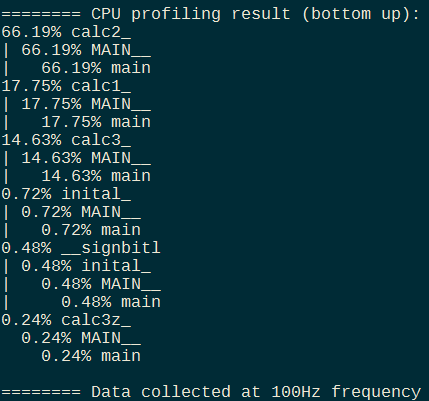Select the 0.48% __signbitl entry
The image size is (429, 401).
[81, 248]
